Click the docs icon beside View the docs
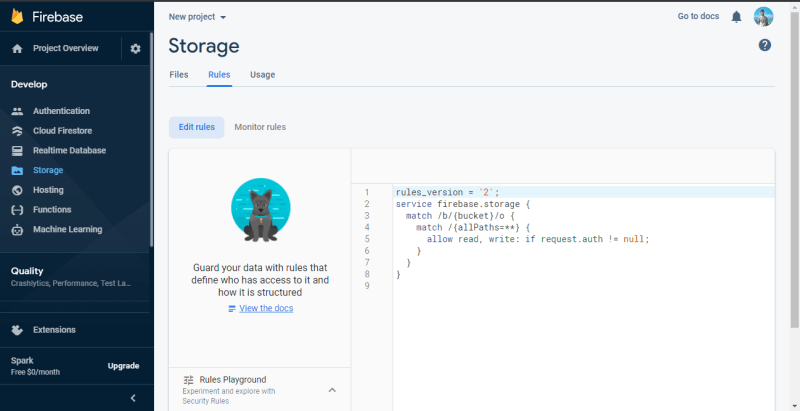 [x=232, y=309]
